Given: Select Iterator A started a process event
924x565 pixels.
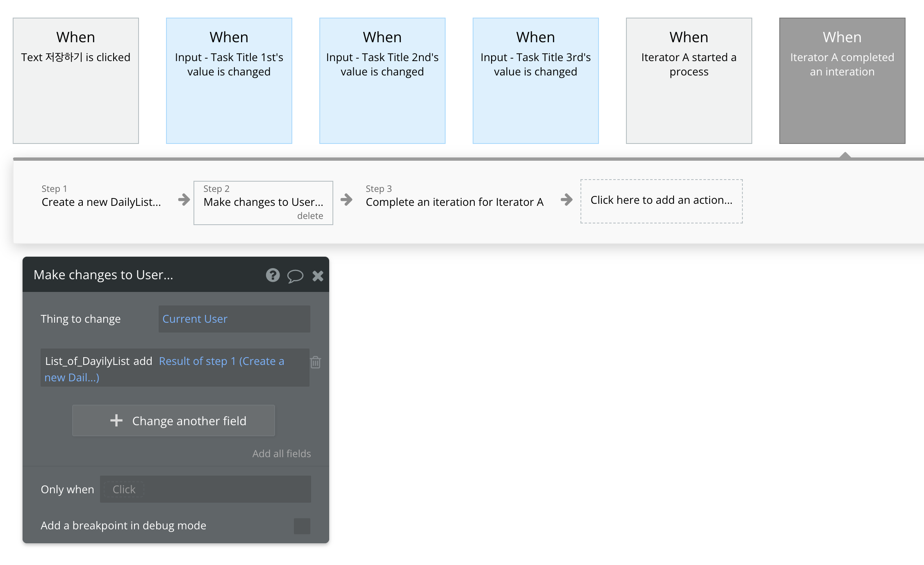Looking at the screenshot, I should 689,81.
